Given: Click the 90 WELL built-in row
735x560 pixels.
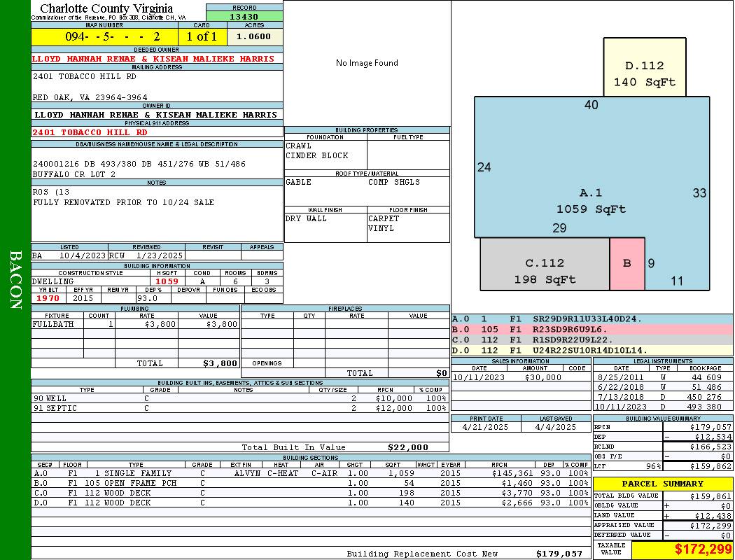Looking at the screenshot, I should 240,399.
